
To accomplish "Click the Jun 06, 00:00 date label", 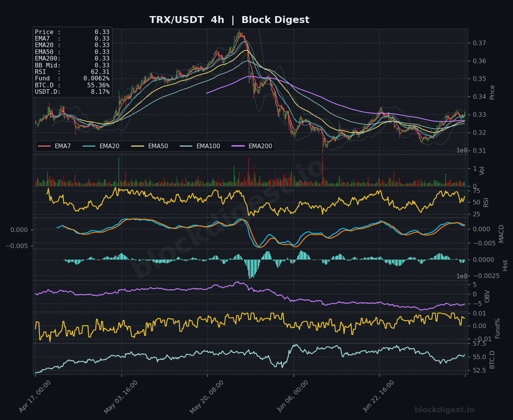I will point(293,397).
